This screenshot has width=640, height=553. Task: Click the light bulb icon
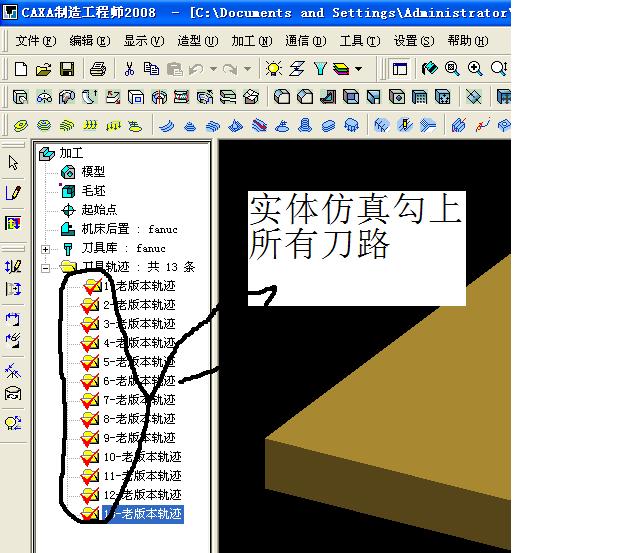[273, 68]
